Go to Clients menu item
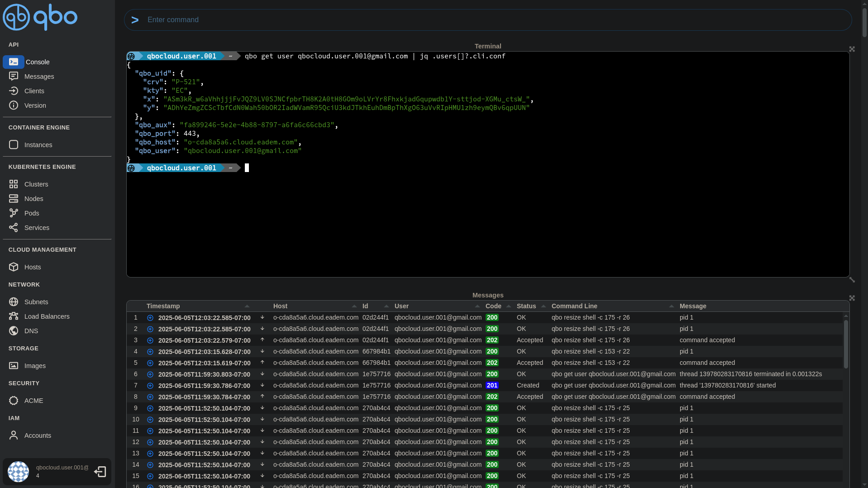Screen dimensions: 868x488 tap(34, 91)
